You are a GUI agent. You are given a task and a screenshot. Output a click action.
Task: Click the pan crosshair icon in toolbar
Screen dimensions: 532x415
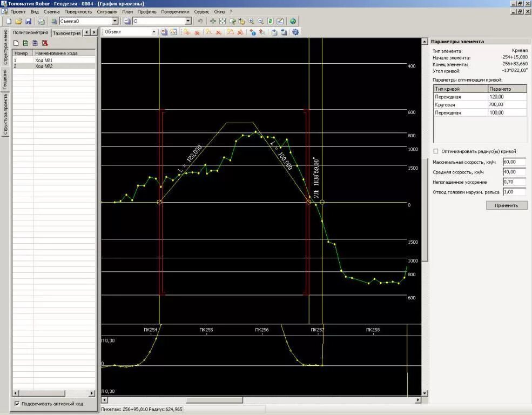(x=212, y=21)
